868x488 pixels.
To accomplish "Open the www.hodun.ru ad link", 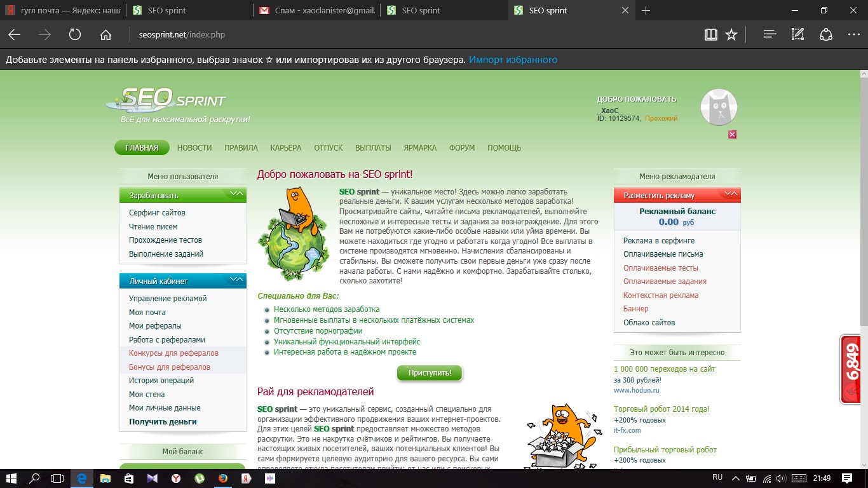I will point(636,390).
